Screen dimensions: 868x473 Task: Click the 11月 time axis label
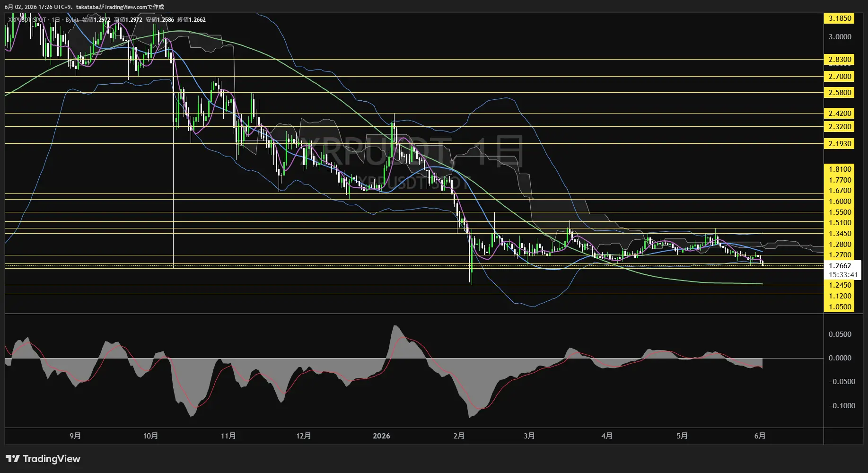coord(228,436)
